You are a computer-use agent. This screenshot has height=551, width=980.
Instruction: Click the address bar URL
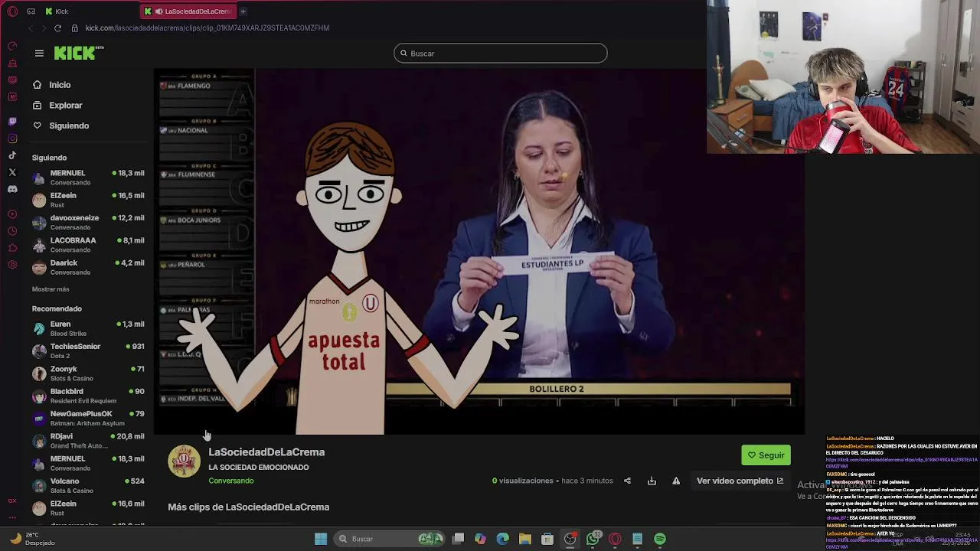[x=207, y=28]
